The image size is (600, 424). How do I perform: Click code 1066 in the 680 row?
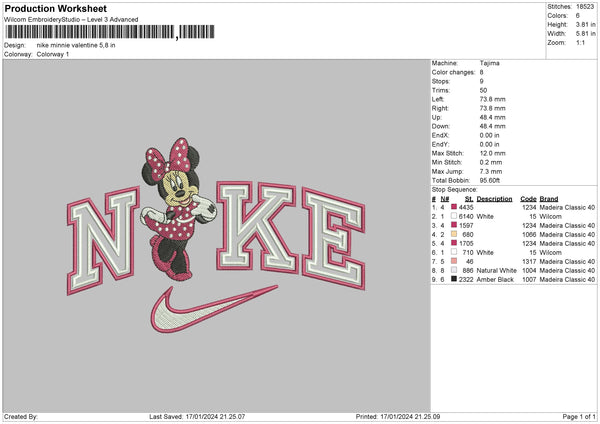click(529, 234)
